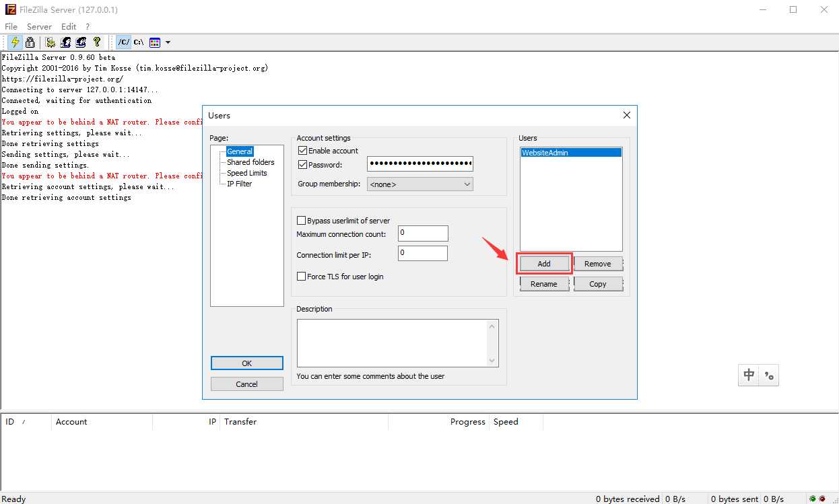
Task: Click the Chinese input method indicator
Action: coord(749,375)
